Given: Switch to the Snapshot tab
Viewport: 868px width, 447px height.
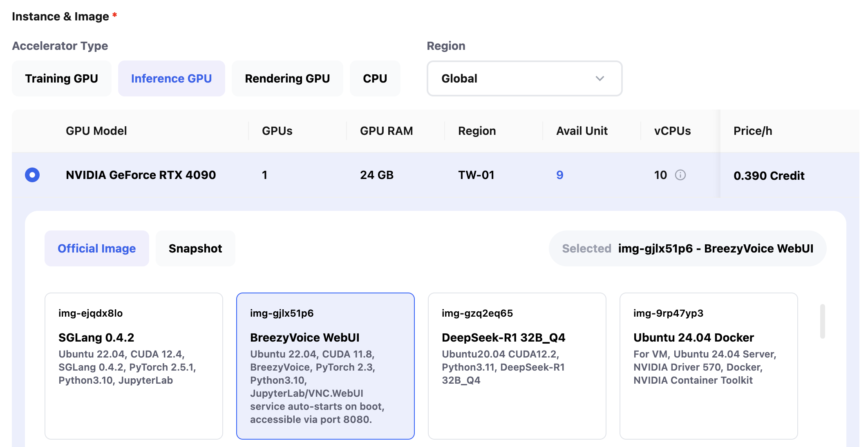Looking at the screenshot, I should coord(195,248).
